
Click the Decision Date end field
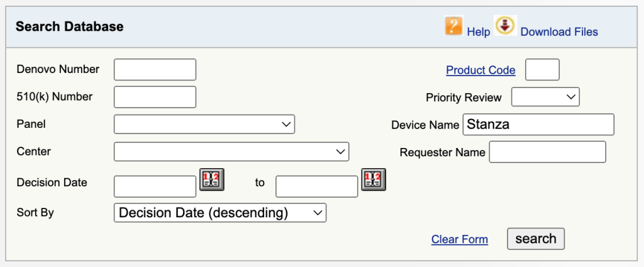pos(317,186)
